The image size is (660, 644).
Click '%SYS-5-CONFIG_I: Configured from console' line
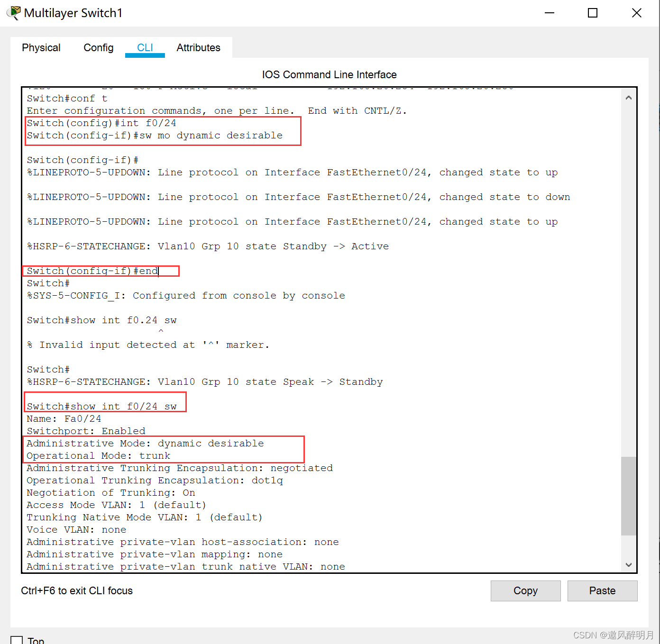click(186, 295)
